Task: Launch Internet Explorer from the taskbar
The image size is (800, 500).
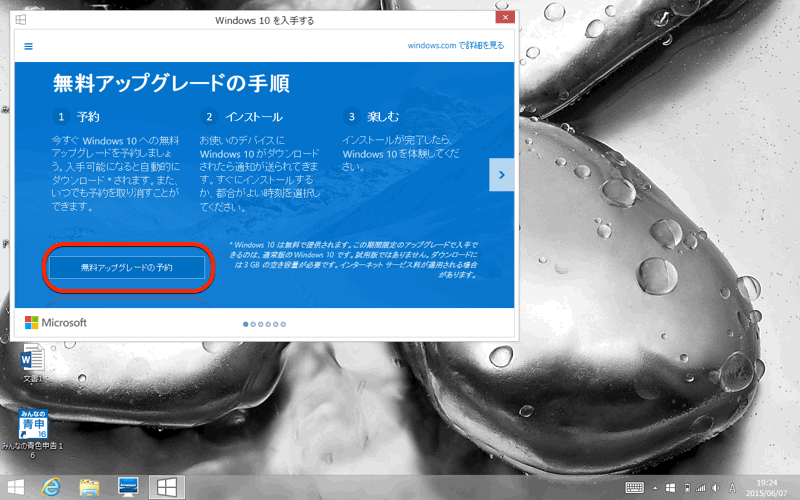Action: (50, 487)
